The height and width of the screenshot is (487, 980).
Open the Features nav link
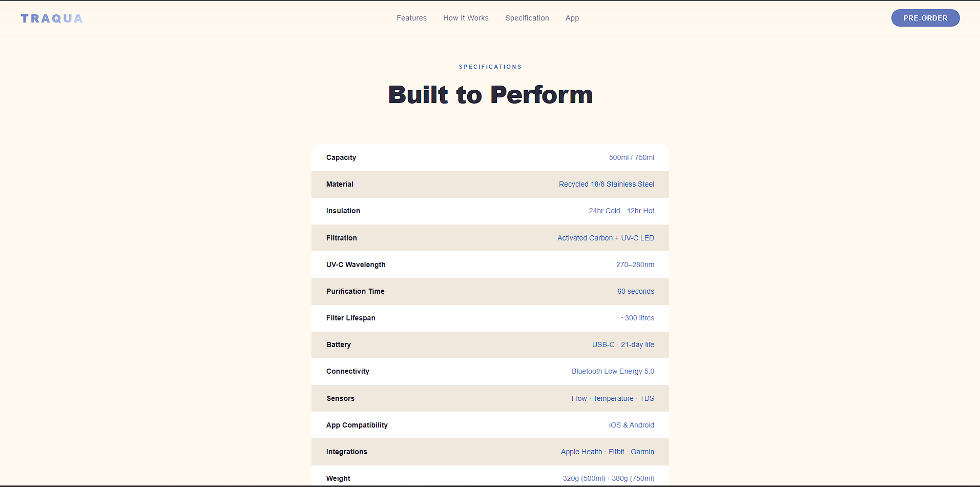tap(411, 18)
